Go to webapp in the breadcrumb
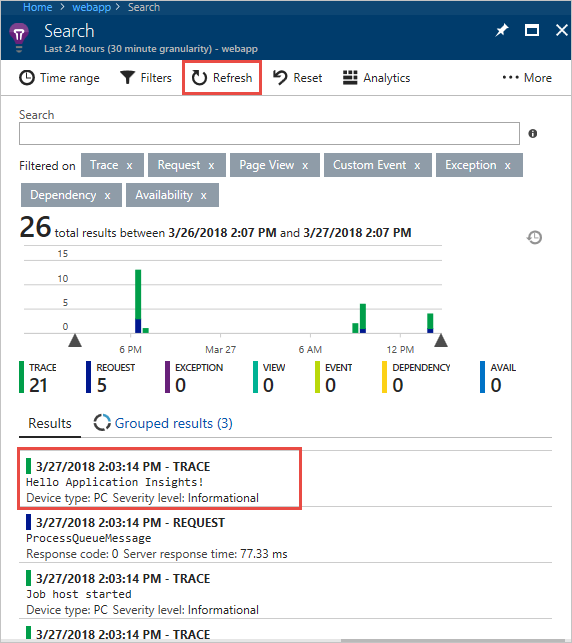The image size is (572, 643). [x=91, y=7]
